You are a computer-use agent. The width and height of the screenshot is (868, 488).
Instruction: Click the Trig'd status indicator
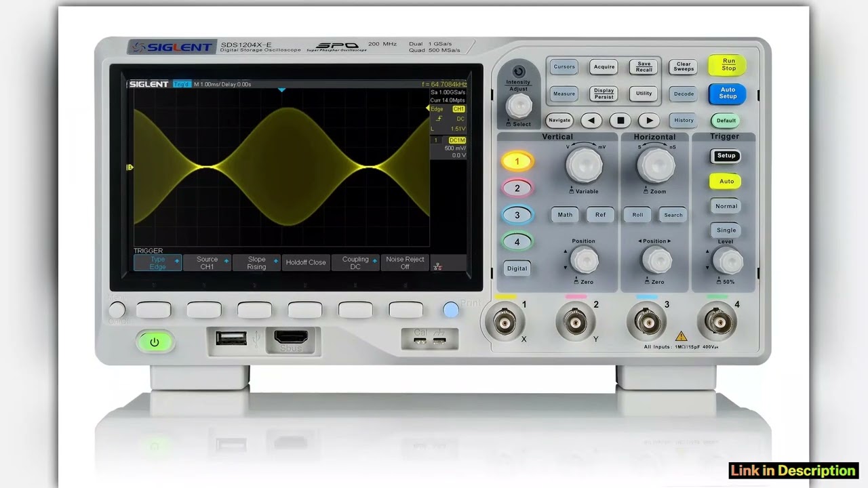point(182,84)
